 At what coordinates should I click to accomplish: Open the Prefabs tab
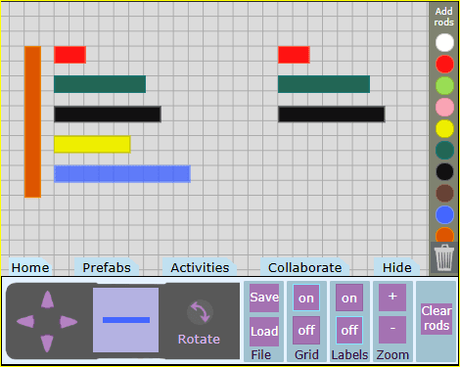(106, 267)
